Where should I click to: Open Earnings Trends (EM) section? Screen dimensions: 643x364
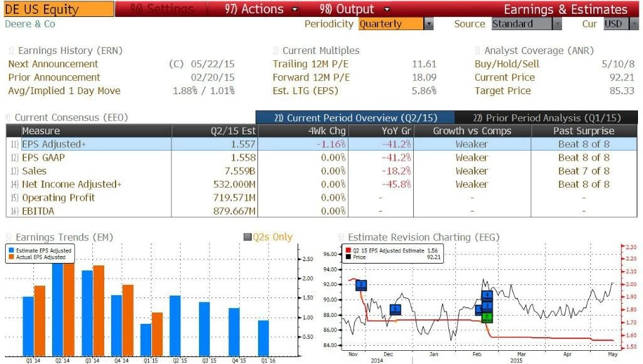(x=65, y=237)
